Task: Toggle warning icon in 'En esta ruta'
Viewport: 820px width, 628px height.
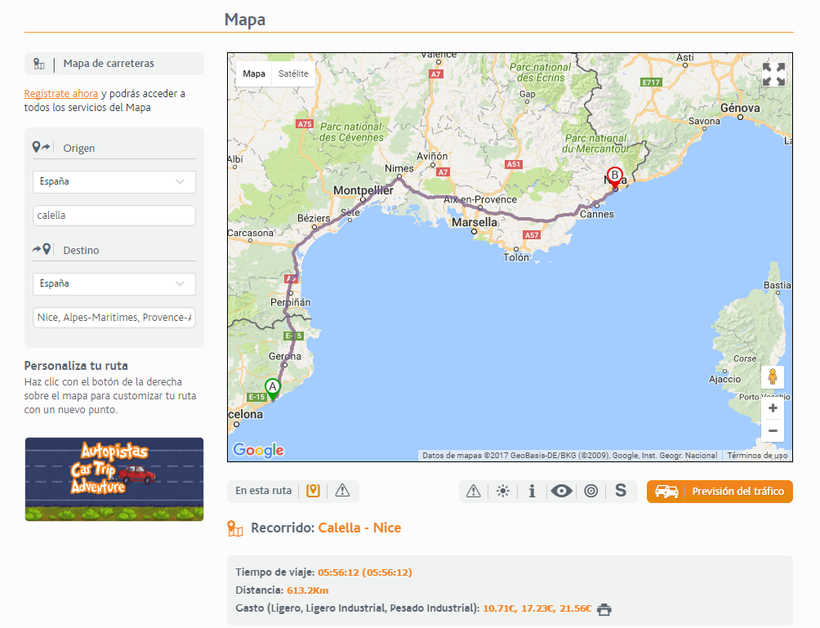Action: click(x=343, y=491)
